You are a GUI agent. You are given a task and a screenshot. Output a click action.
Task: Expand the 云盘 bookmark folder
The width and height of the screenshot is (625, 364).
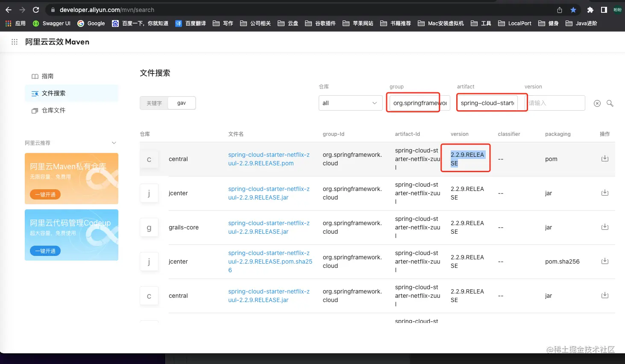click(x=288, y=23)
